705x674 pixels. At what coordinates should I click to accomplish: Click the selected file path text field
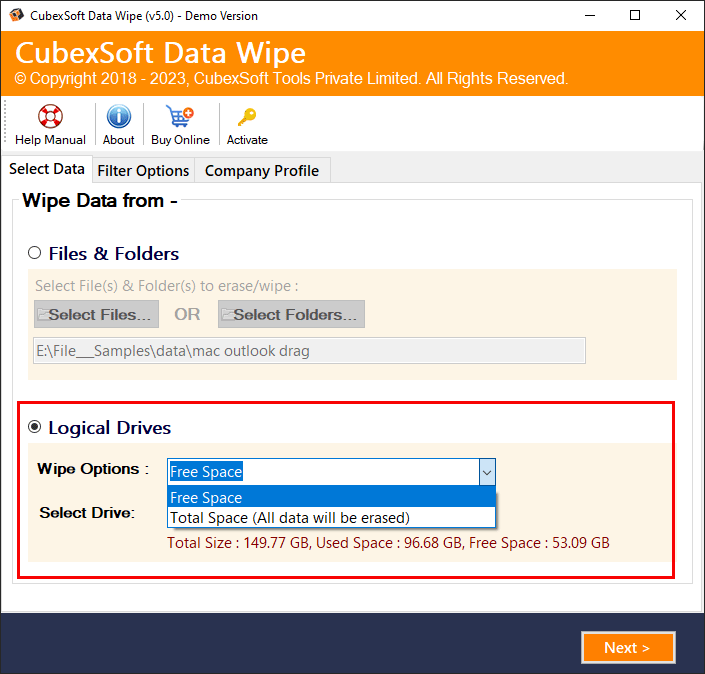(309, 351)
